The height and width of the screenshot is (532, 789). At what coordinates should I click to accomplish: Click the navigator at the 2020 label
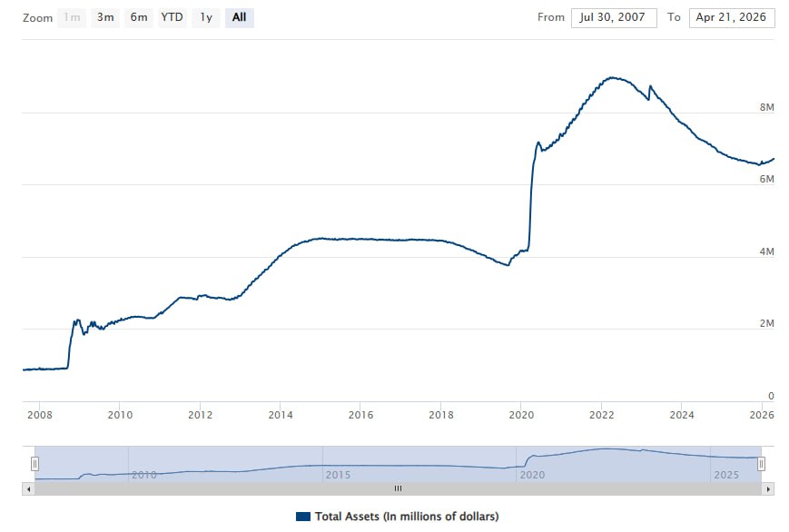[x=532, y=474]
